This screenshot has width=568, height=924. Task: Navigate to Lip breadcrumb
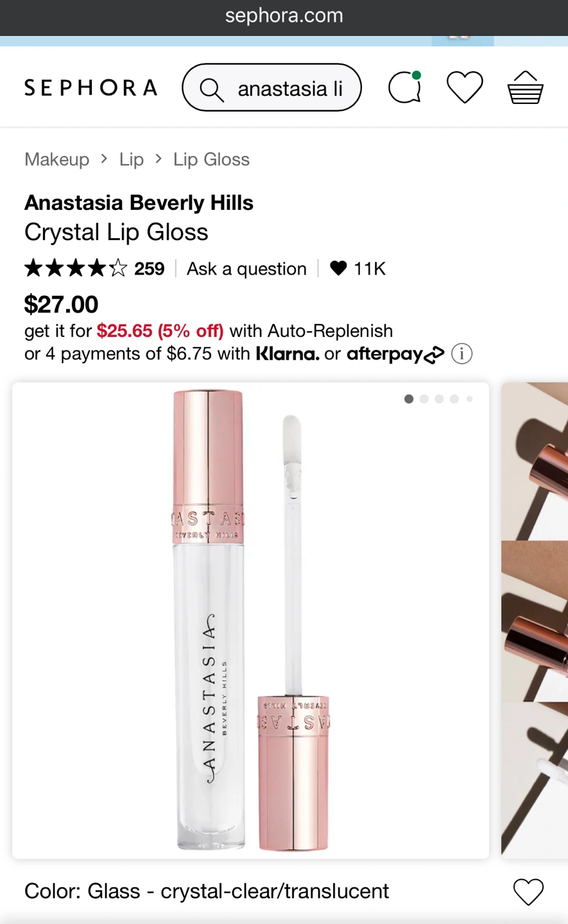coord(131,159)
